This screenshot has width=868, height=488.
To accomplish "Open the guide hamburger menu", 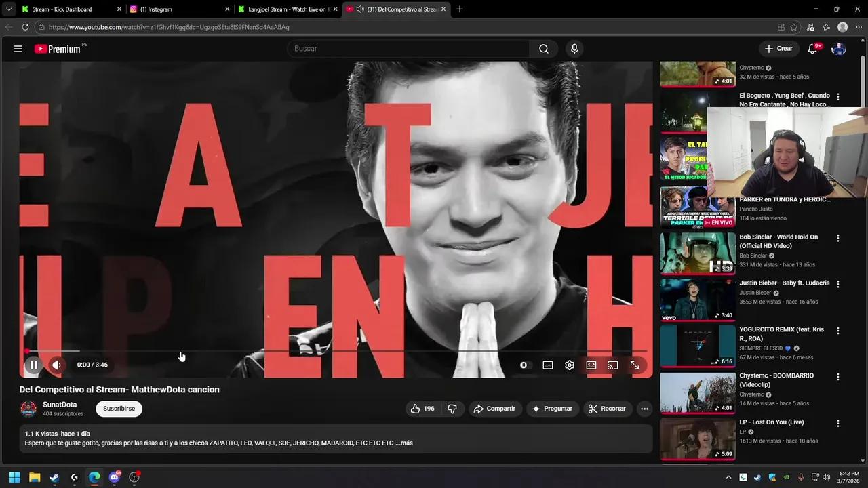I will (18, 48).
